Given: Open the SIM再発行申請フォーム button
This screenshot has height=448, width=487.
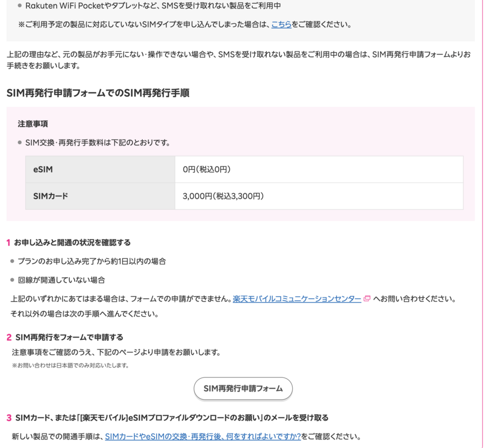Looking at the screenshot, I should click(x=243, y=388).
